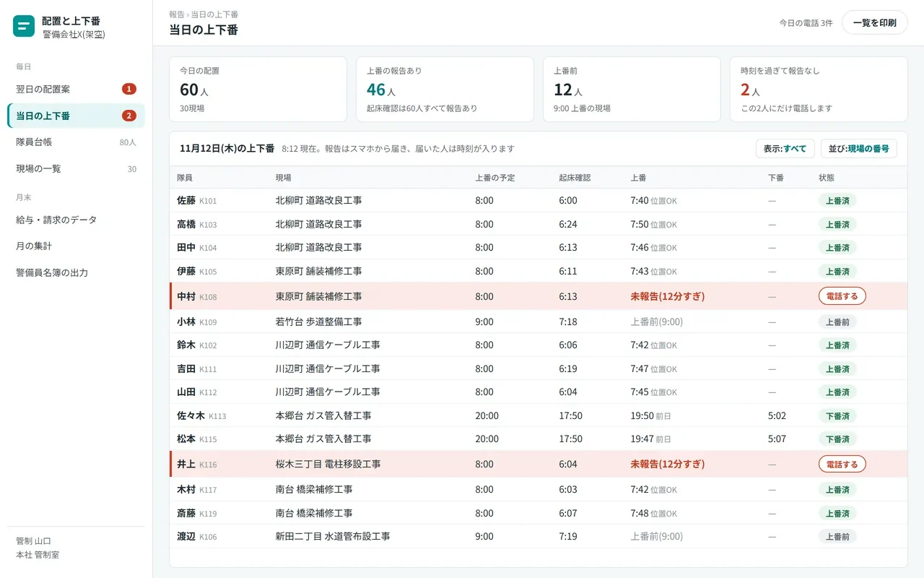Navigate to 月の集計
The height and width of the screenshot is (578, 924).
pos(76,246)
